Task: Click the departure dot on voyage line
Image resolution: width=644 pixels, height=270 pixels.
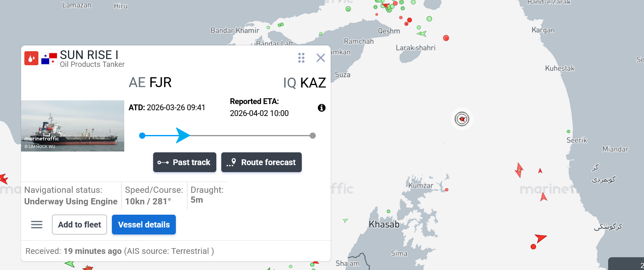Action: click(x=142, y=135)
